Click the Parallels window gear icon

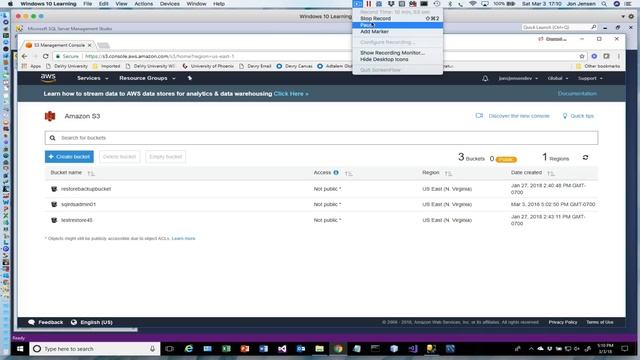(631, 16)
